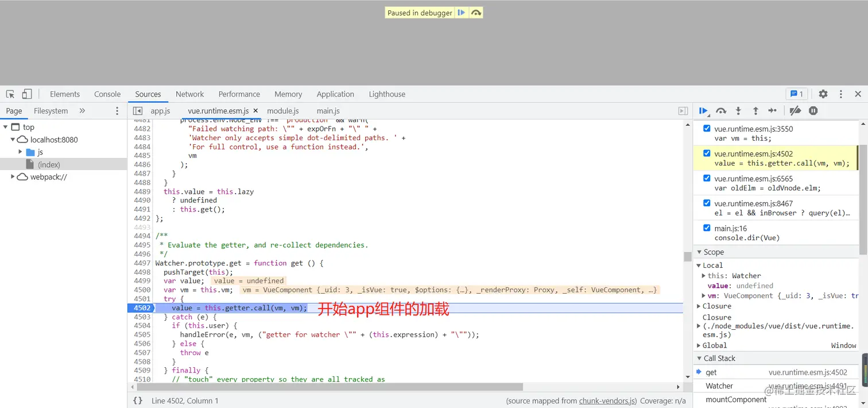Open the Memory panel
This screenshot has height=408, width=868.
tap(288, 94)
